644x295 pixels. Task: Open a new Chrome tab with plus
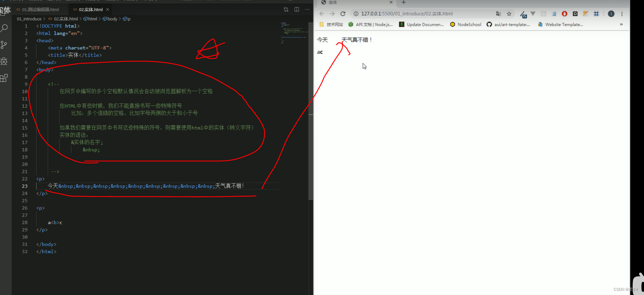403,2
